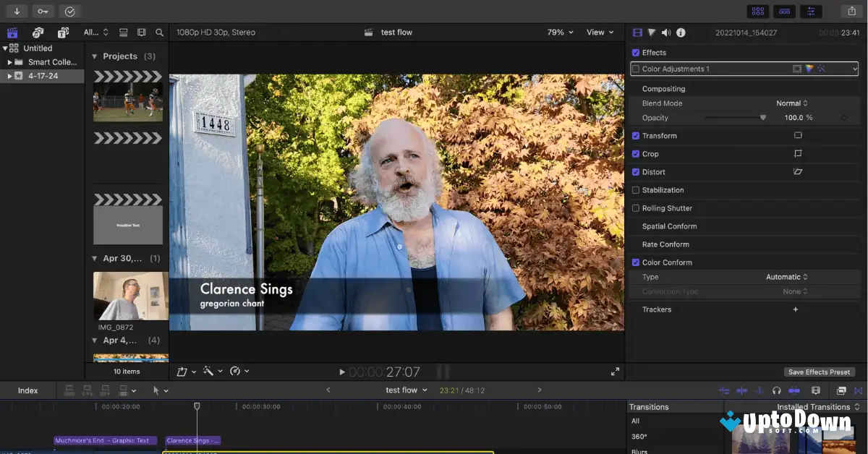Add a tracker with the plus button
This screenshot has width=868, height=454.
coord(795,309)
